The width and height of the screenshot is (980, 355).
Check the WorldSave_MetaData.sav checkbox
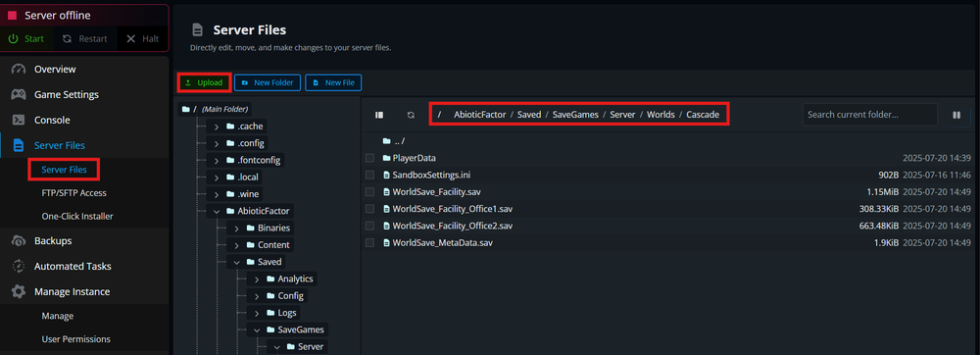[x=370, y=242]
